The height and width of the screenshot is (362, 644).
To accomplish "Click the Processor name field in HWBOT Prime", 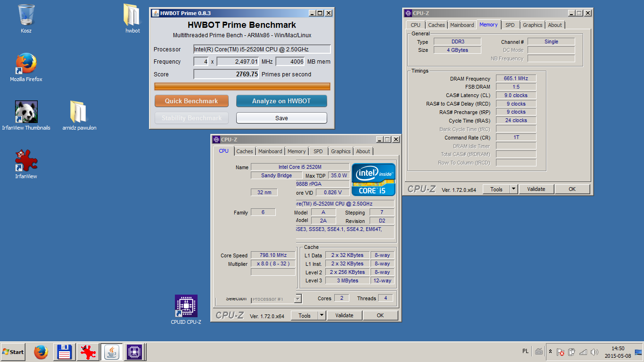I will click(262, 49).
